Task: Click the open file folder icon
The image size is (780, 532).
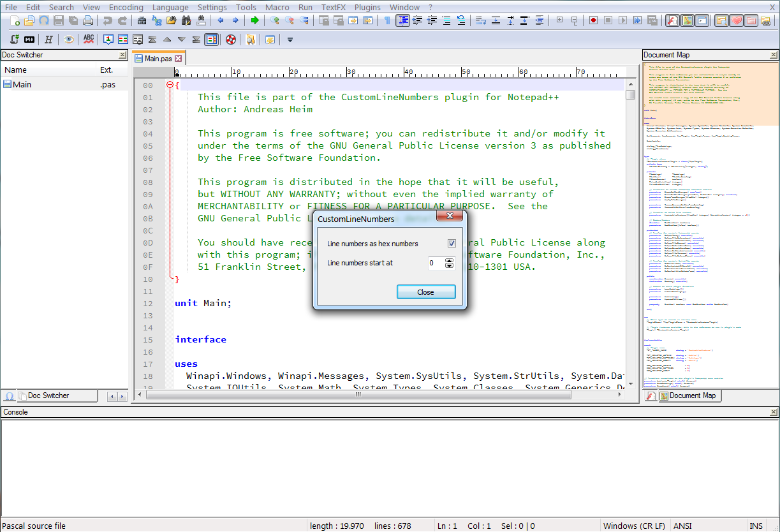Action: coord(29,20)
